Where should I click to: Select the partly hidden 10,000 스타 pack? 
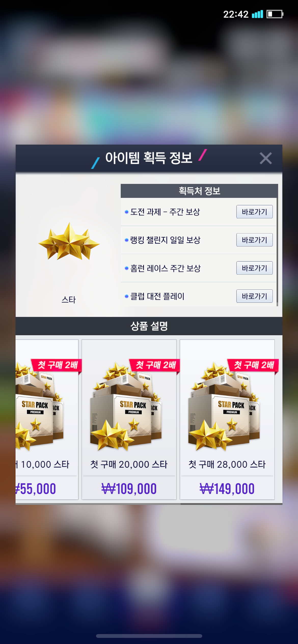[x=47, y=420]
